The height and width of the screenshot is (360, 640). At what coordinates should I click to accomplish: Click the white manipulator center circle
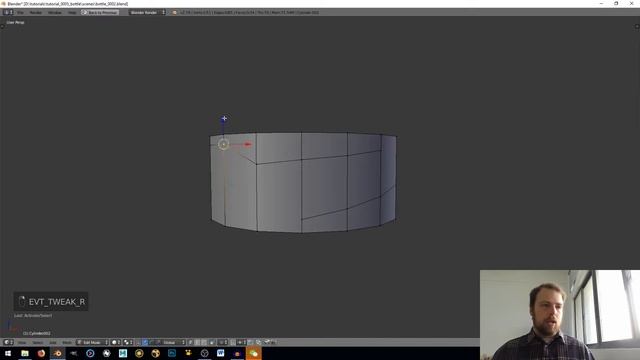pyautogui.click(x=223, y=144)
